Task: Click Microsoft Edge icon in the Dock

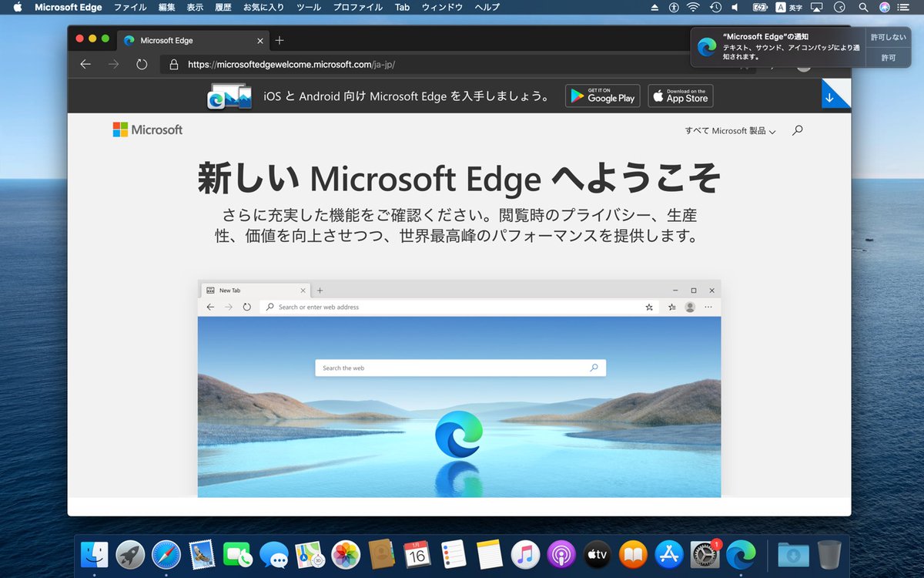Action: pos(741,553)
